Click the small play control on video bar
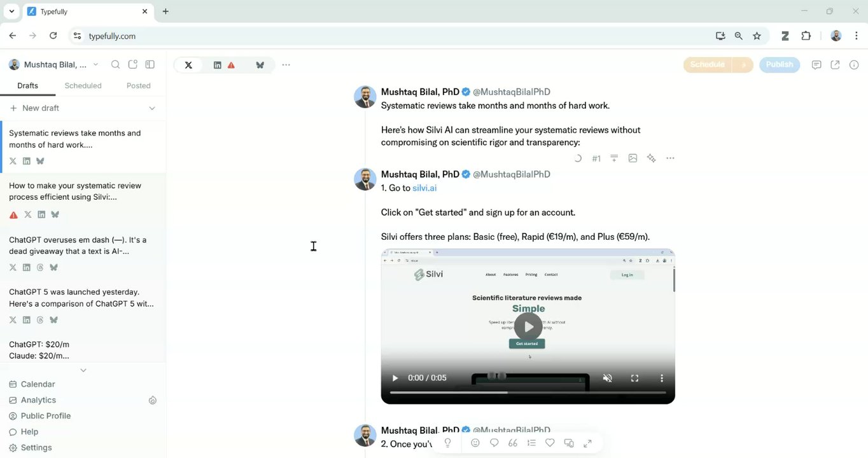This screenshot has width=868, height=458. point(395,378)
